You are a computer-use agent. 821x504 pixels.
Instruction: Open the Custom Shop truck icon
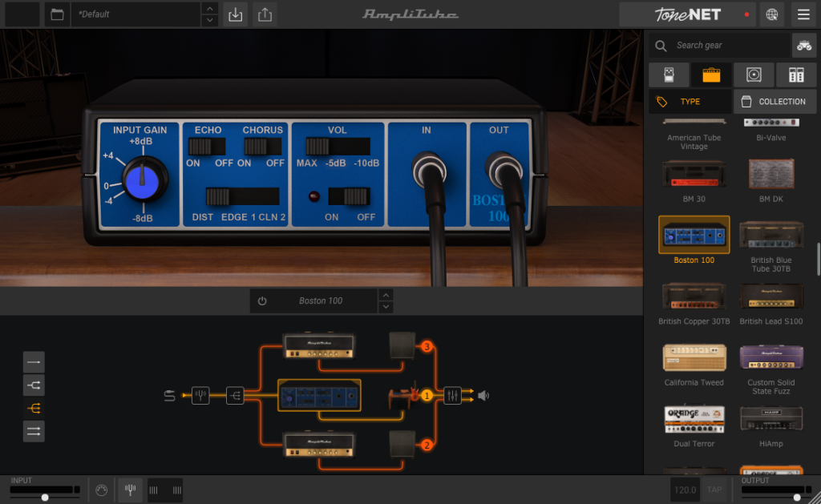click(804, 46)
